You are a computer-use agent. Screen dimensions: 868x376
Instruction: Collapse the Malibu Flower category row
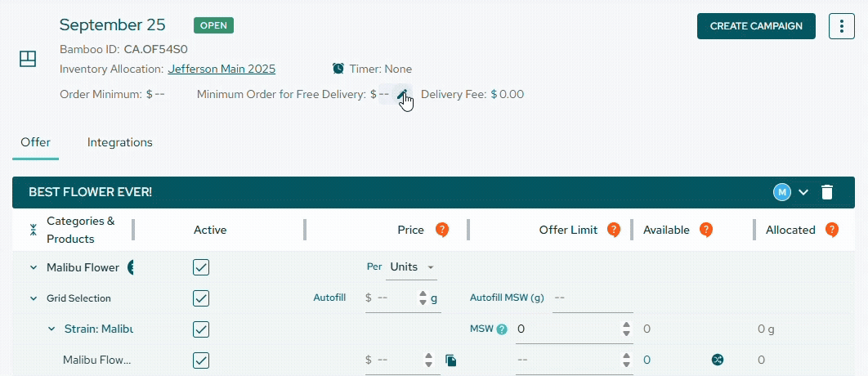tap(34, 268)
